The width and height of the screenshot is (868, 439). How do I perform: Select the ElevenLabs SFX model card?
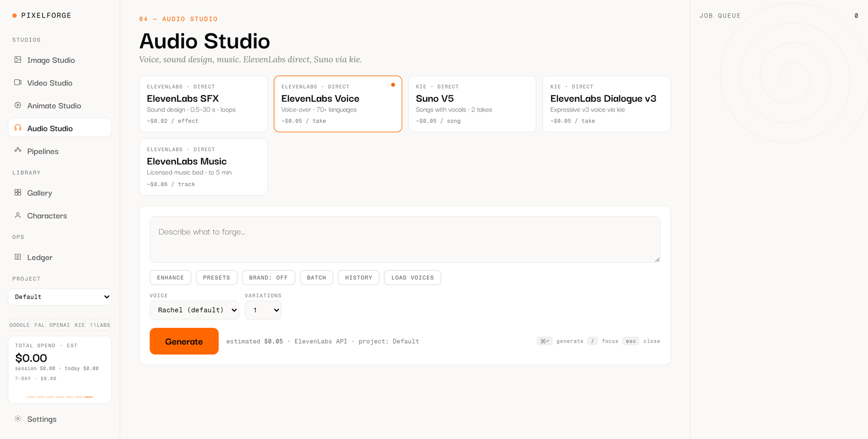point(203,104)
